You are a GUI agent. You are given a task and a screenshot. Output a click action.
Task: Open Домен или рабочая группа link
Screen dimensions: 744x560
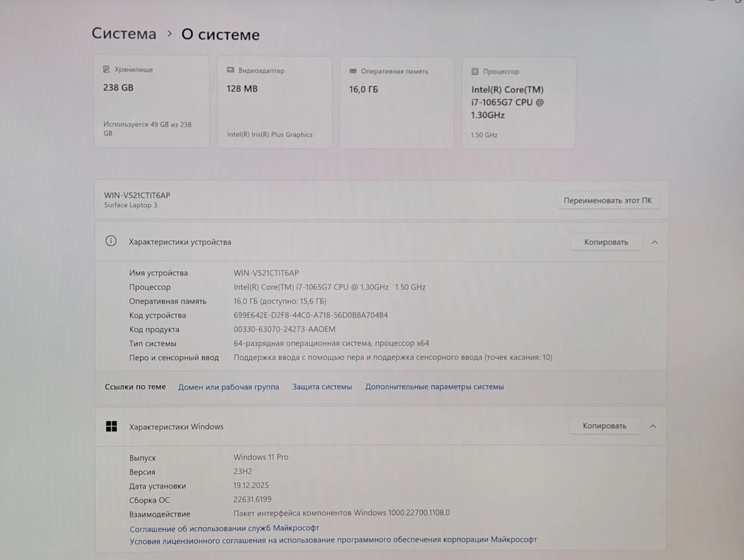point(228,387)
